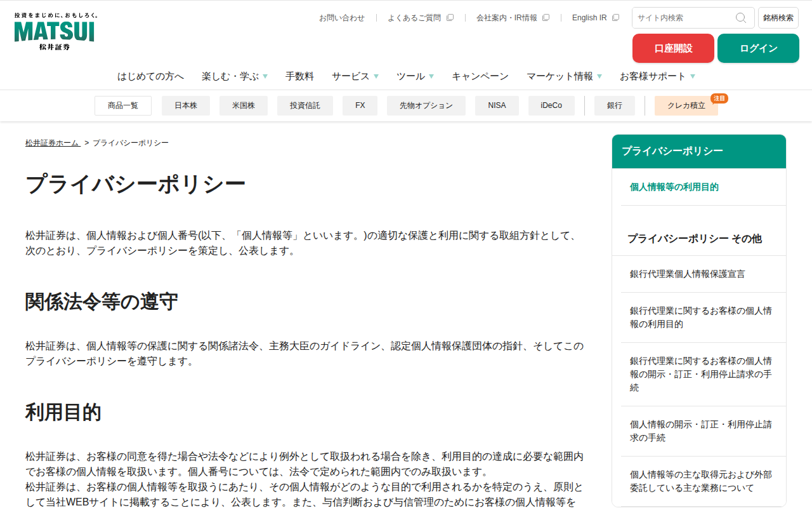Expand the お客様サポート dropdown arrow

tap(693, 76)
